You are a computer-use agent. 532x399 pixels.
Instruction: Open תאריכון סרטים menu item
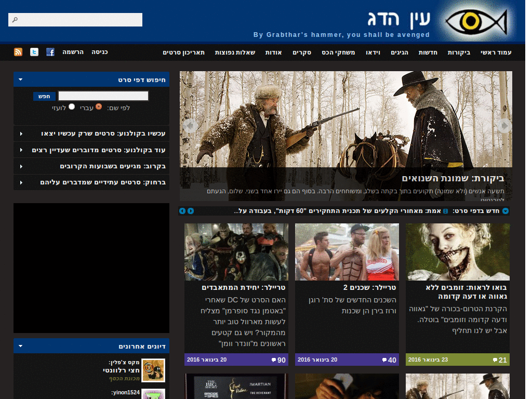[183, 52]
